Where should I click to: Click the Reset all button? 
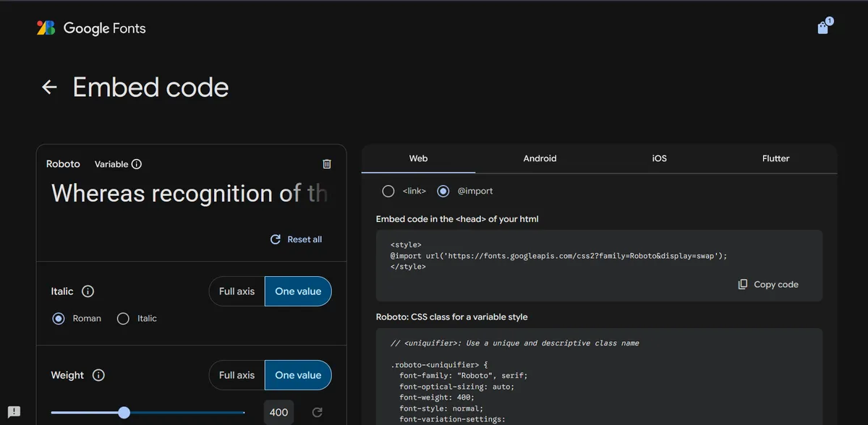(296, 239)
